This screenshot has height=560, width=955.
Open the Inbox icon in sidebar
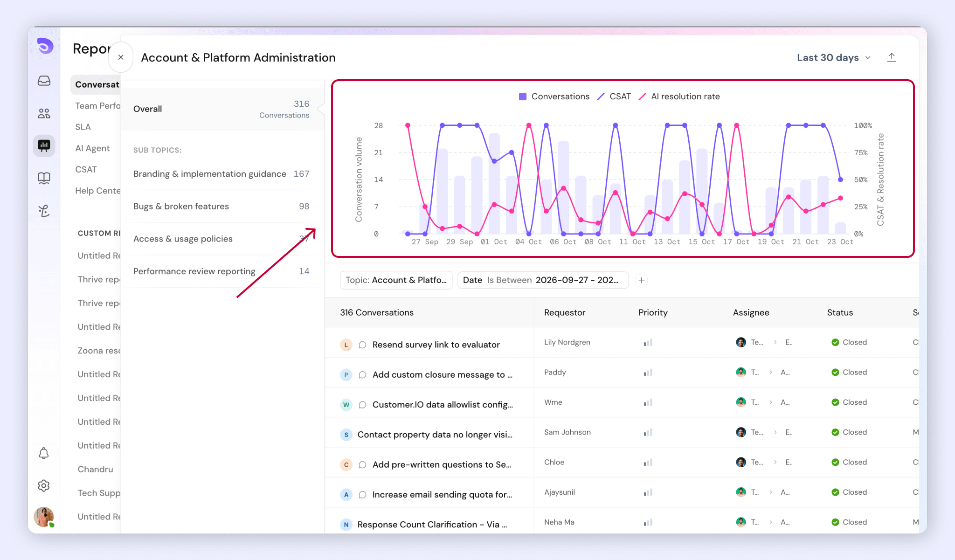(x=44, y=81)
